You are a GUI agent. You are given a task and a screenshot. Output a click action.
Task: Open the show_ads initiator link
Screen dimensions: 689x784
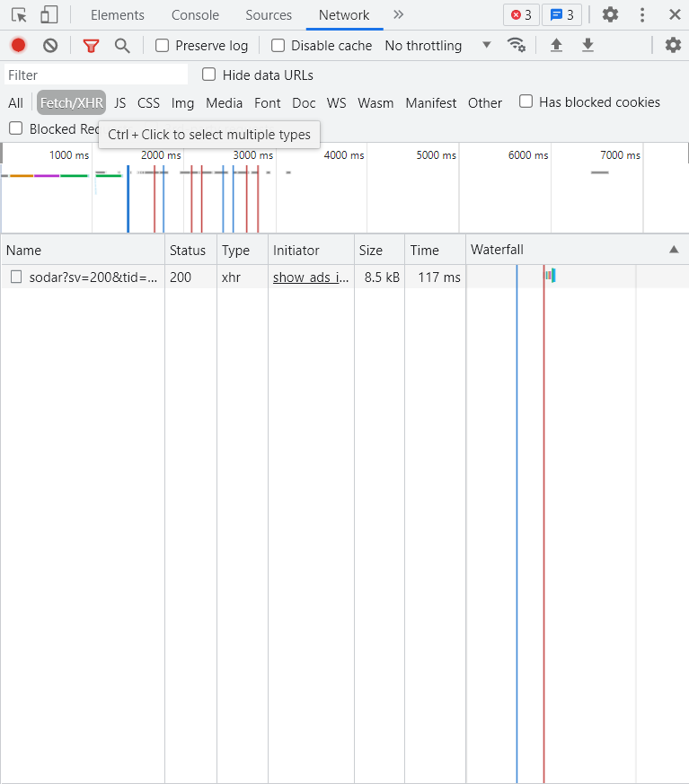point(311,277)
